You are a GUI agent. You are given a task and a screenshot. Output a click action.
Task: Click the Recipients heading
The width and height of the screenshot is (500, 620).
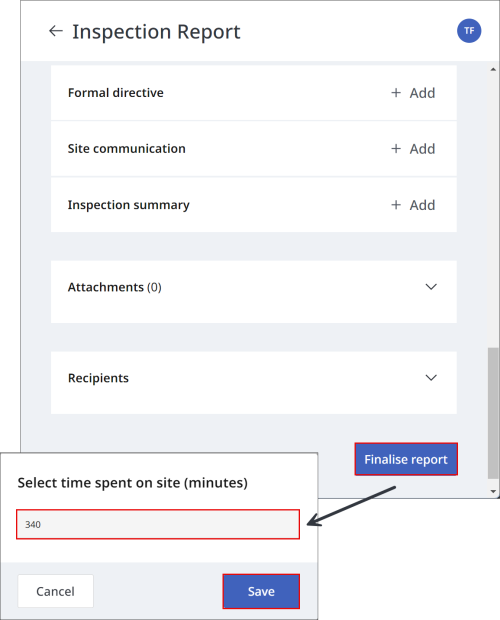click(x=98, y=378)
